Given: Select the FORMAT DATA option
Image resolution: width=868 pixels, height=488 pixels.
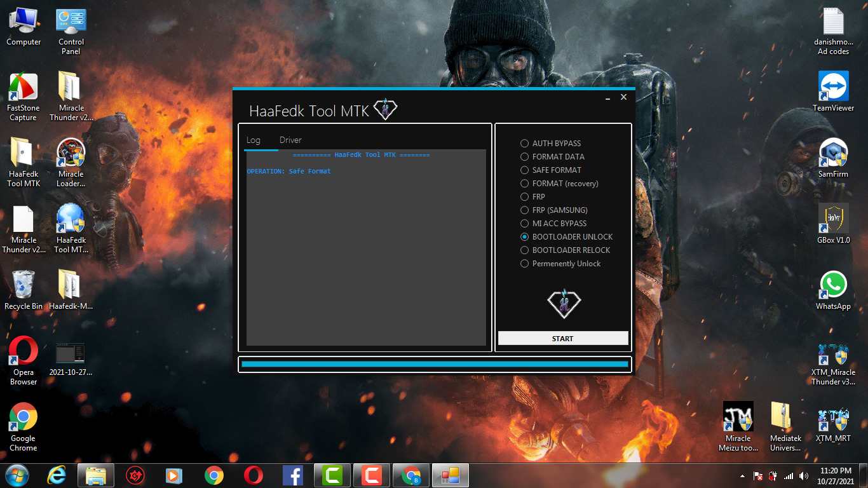Looking at the screenshot, I should [552, 157].
